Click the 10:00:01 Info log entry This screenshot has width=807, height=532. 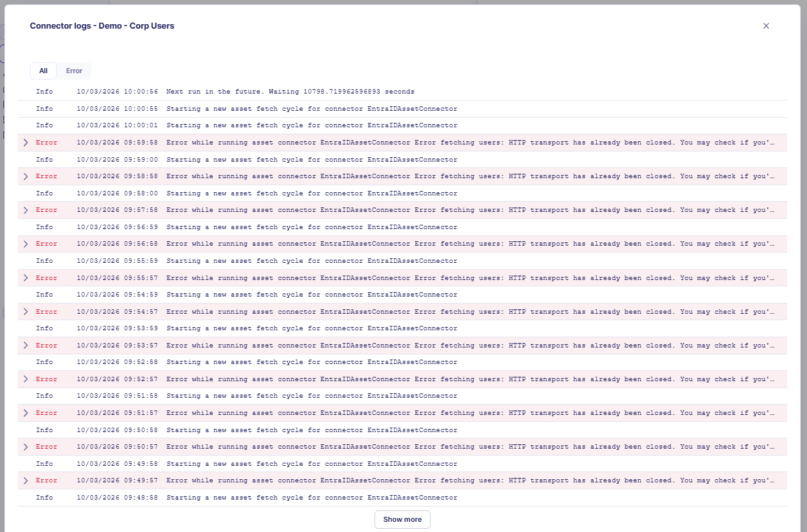(311, 125)
